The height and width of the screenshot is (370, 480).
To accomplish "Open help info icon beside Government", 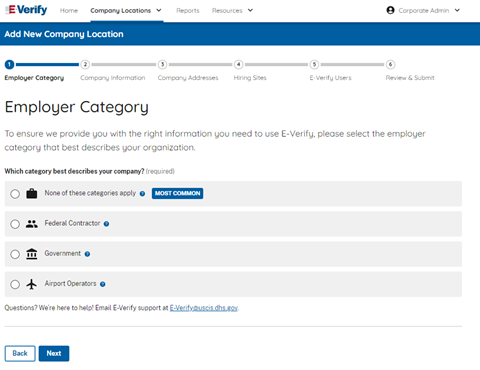I will click(87, 254).
